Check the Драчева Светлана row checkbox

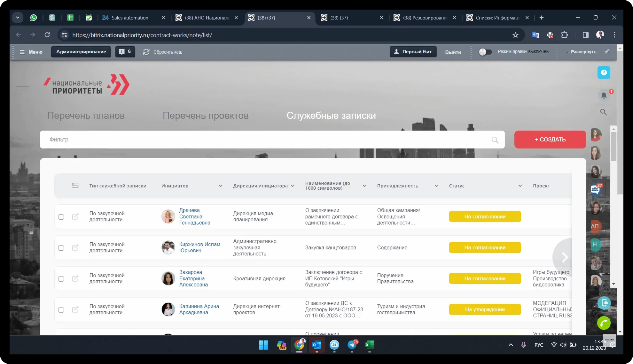tap(61, 217)
